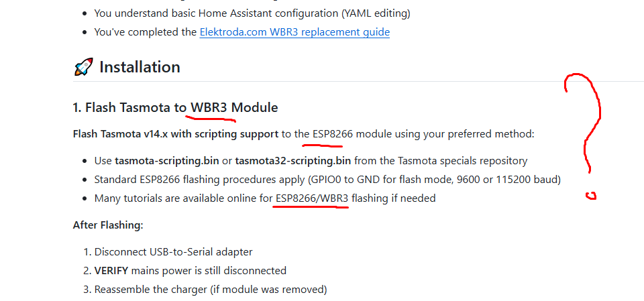644x301 pixels.
Task: Open the Elektroda.com WBR3 replacement guide link
Action: [x=294, y=32]
